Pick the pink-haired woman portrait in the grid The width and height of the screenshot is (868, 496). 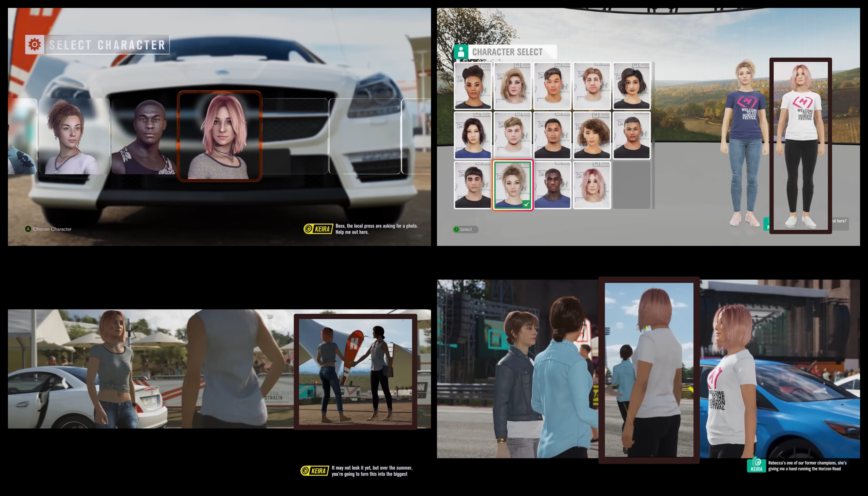(x=592, y=185)
